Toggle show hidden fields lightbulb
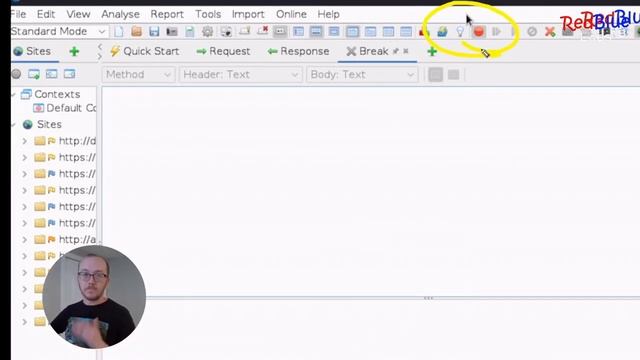 coord(460,31)
